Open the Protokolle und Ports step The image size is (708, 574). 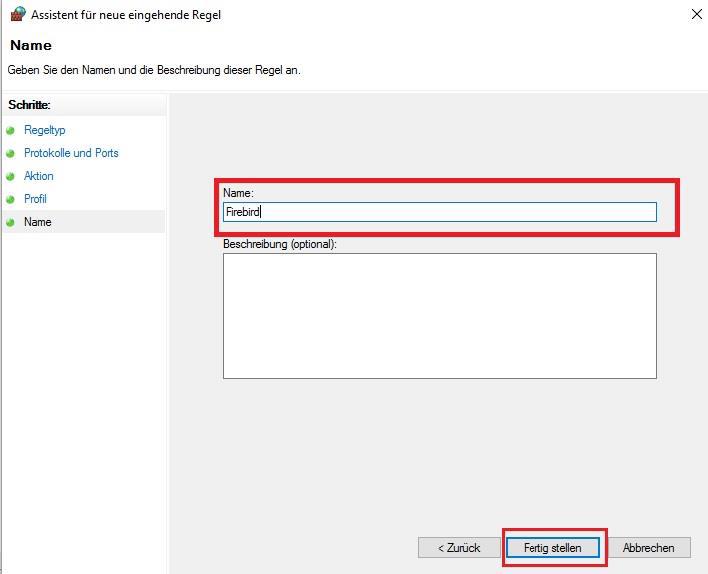(x=71, y=153)
